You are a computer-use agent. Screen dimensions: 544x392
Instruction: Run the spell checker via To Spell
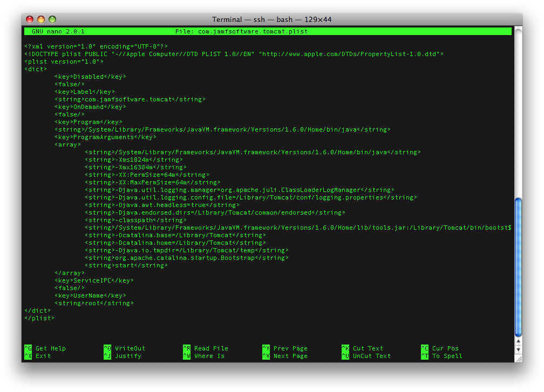pyautogui.click(x=444, y=356)
